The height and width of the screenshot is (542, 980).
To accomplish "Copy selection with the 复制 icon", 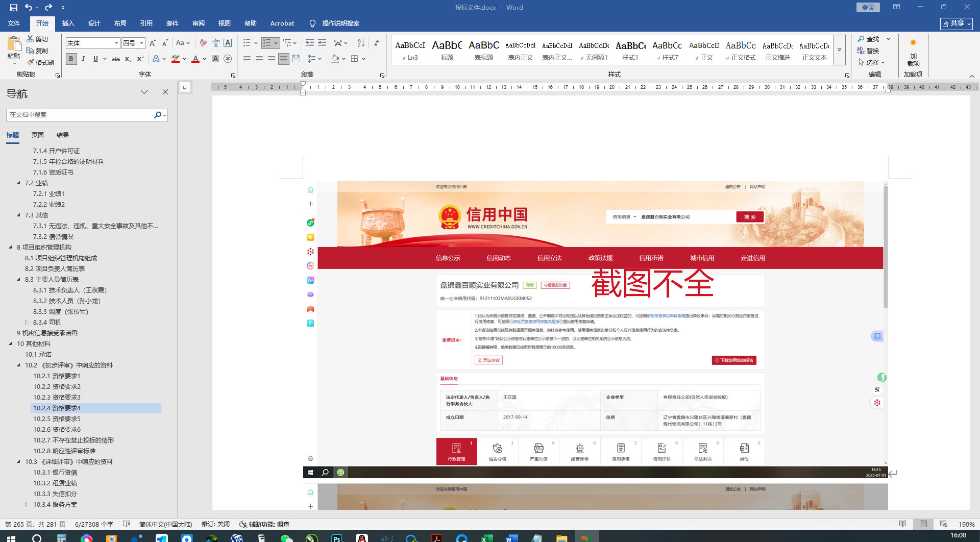I will point(31,51).
